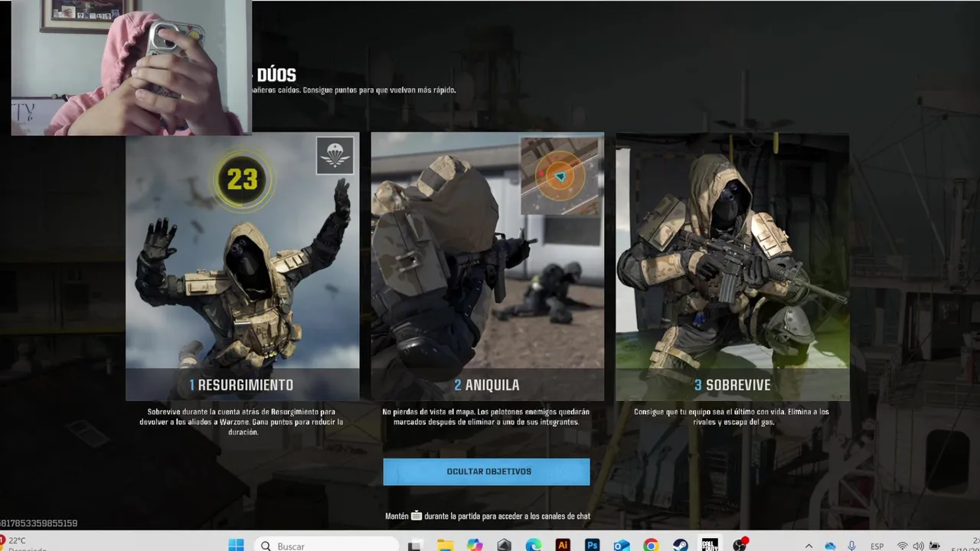Click description starting 'No pierdas de vista el mapa'
980x551 pixels.
click(x=486, y=417)
